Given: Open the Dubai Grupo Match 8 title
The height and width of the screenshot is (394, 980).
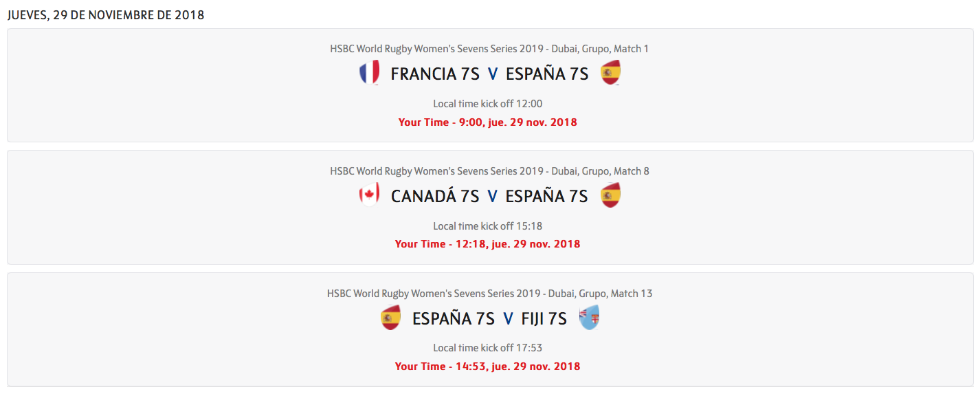Looking at the screenshot, I should pos(489,171).
